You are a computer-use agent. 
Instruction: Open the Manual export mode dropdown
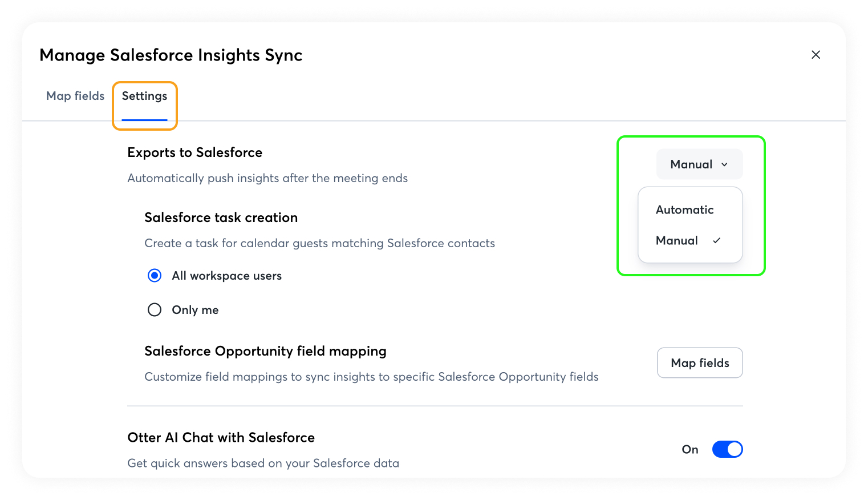point(699,164)
